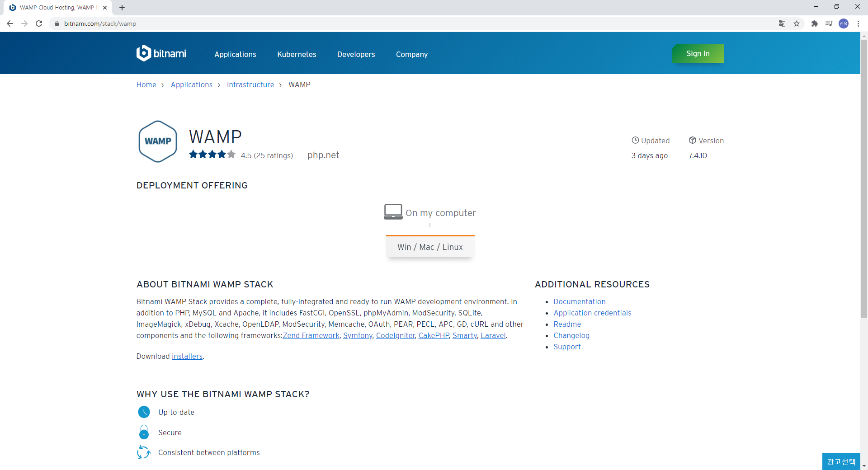868x470 pixels.
Task: Open the Translate page icon
Action: [x=782, y=23]
